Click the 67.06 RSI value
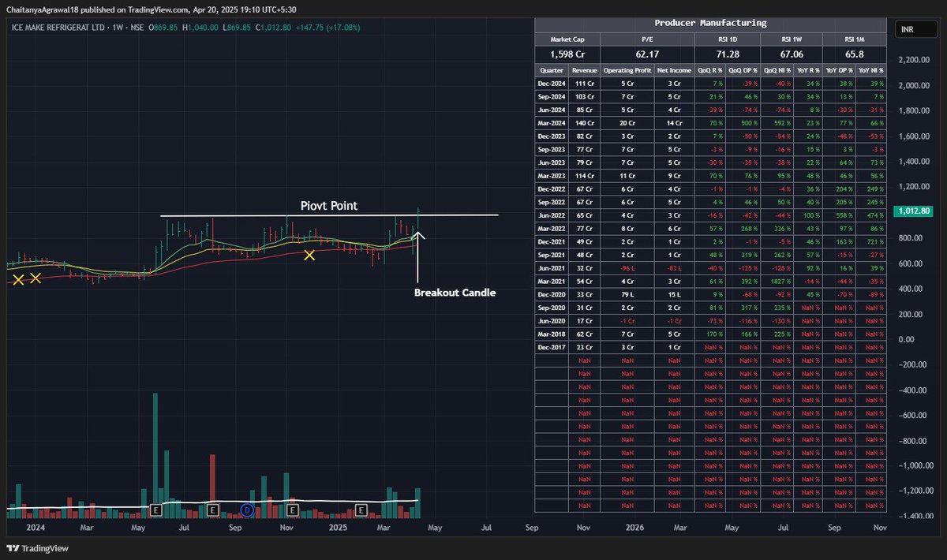Image resolution: width=947 pixels, height=560 pixels. [791, 54]
